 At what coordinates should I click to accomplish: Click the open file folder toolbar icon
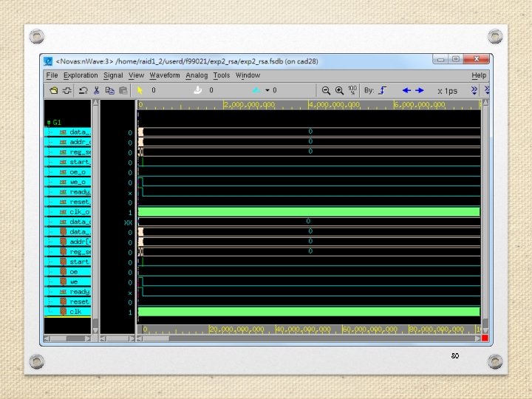click(x=54, y=91)
